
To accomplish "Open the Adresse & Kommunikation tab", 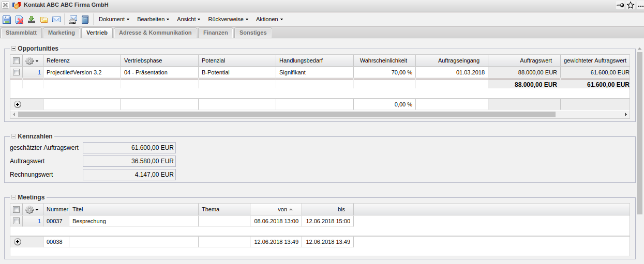I will [155, 33].
